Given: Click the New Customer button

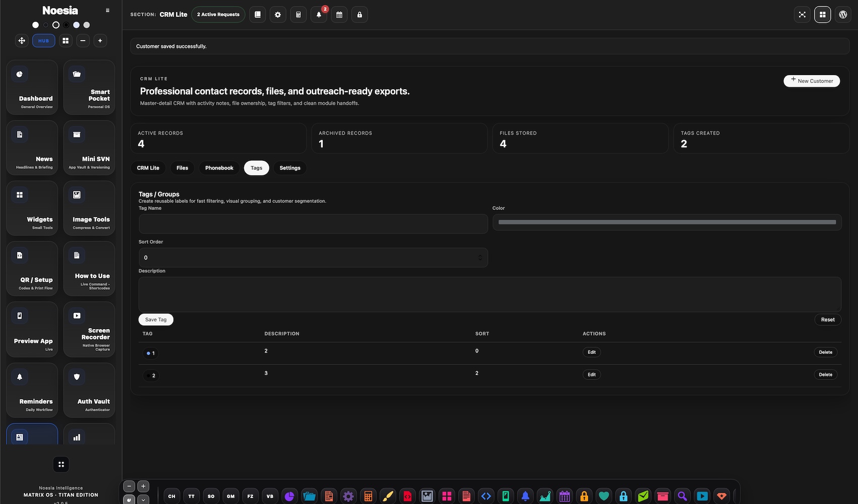Looking at the screenshot, I should [x=812, y=81].
